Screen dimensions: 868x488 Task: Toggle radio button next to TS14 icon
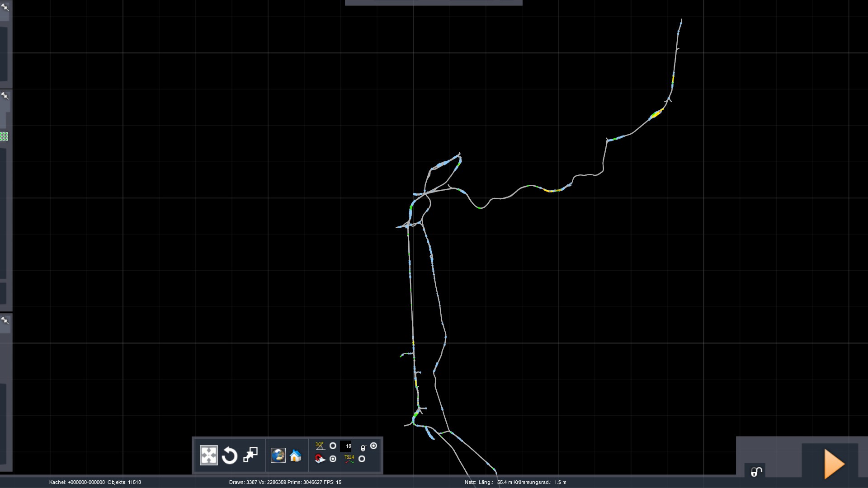(362, 459)
